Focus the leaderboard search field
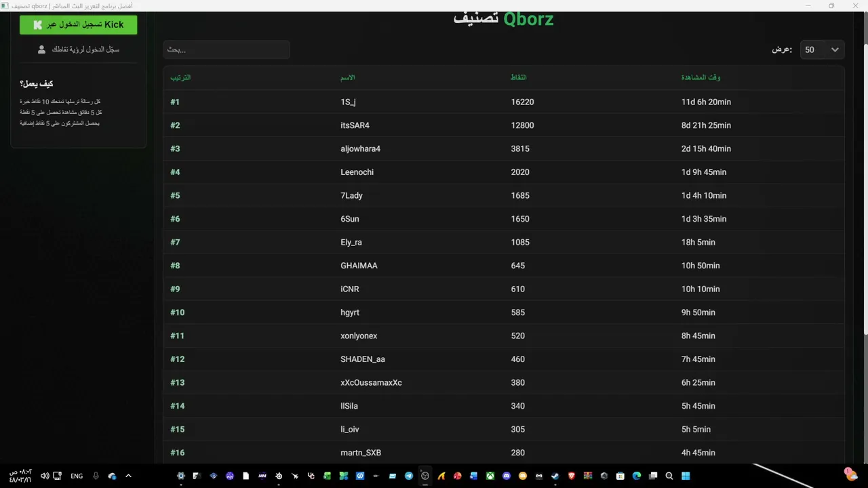Screen dimensions: 868x488 pos(226,49)
